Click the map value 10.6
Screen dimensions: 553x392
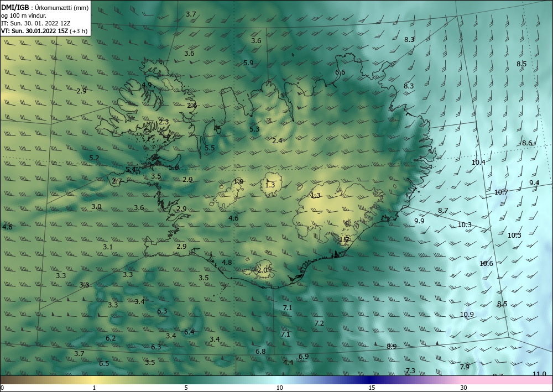(x=486, y=264)
